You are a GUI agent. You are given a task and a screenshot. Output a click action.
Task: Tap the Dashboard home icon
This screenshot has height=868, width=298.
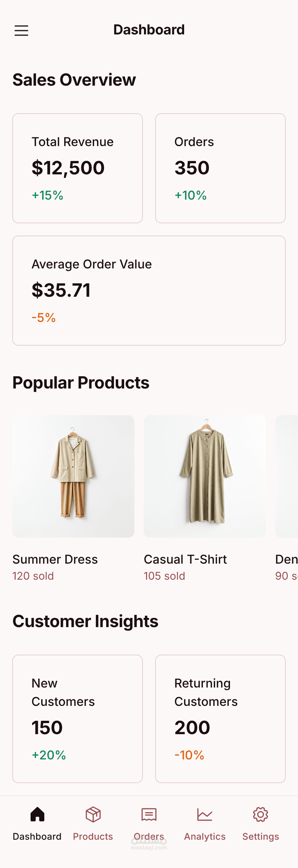[37, 814]
